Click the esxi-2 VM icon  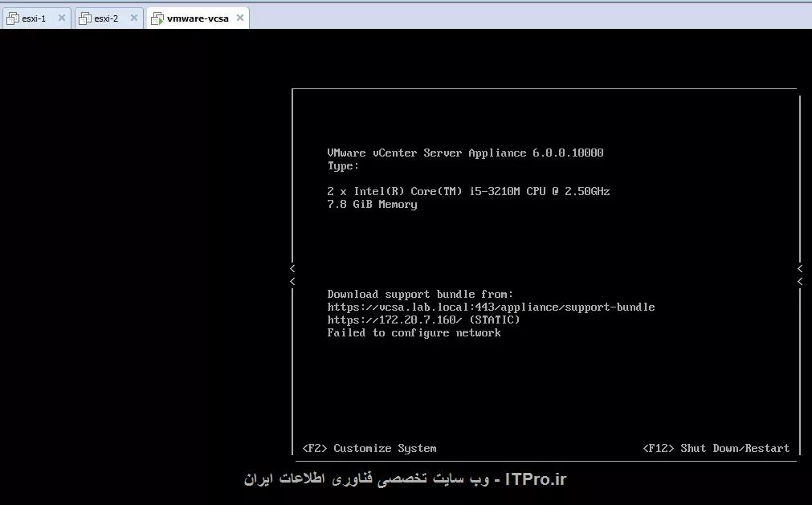click(x=85, y=18)
